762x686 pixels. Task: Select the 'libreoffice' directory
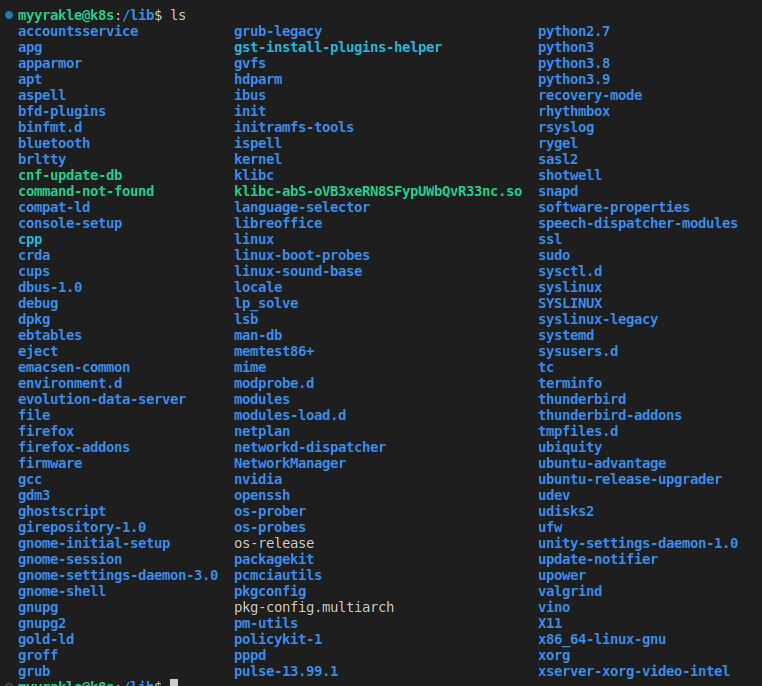(278, 223)
